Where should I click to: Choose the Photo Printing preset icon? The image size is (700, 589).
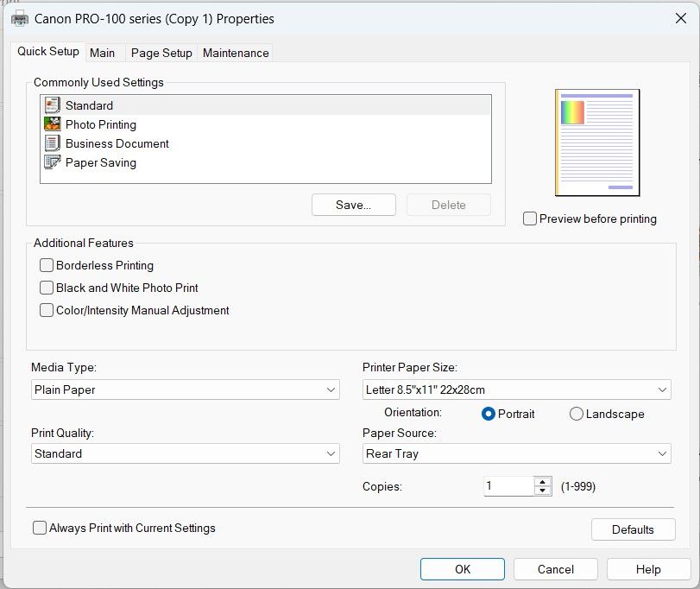click(52, 124)
